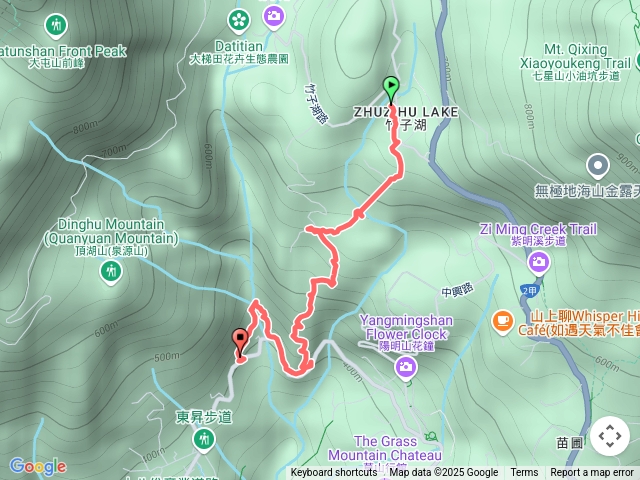
Task: Select the Dinghu Mountain hiking icon
Action: click(111, 272)
